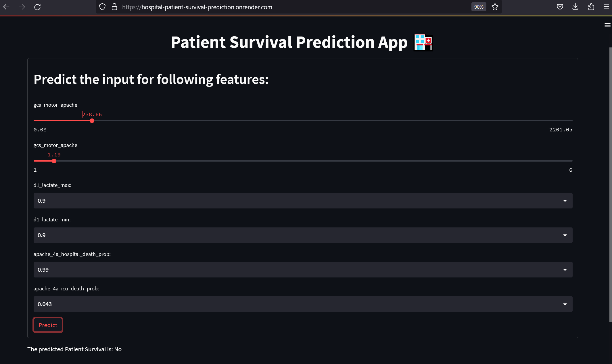
Task: Click the browser 90% zoom level indicator
Action: point(479,7)
